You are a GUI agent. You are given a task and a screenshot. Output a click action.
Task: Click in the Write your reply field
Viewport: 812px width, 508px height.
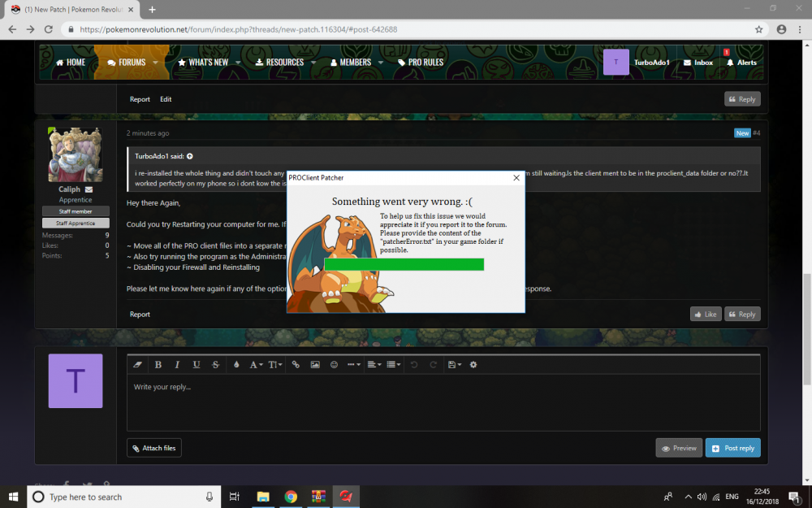(443, 402)
